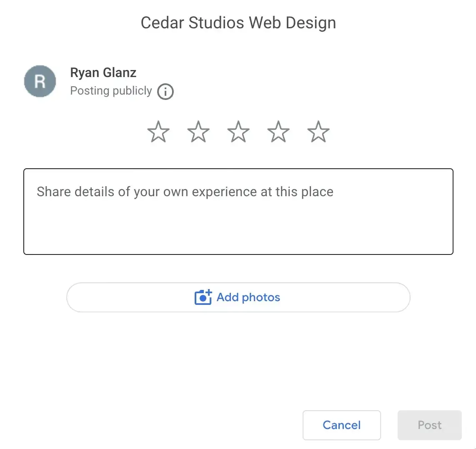Click the camera icon inside the Add photos button
Screen dimensions: 476x449
click(x=203, y=297)
